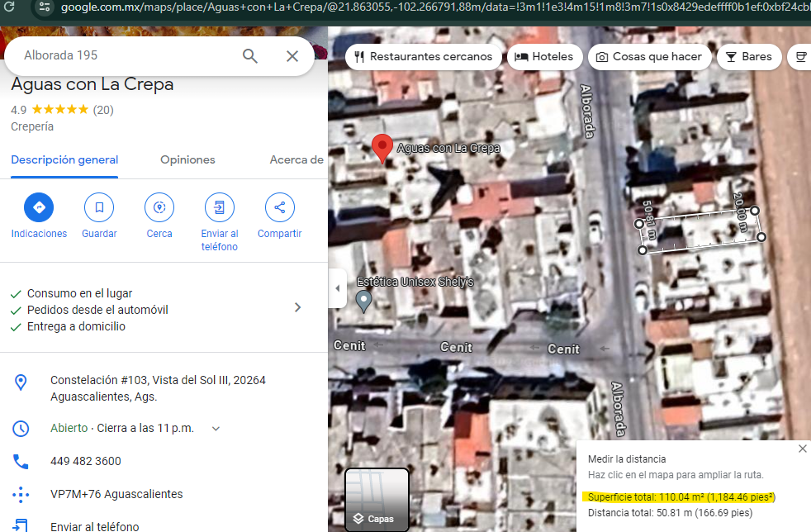Click the Indicaciones directions icon
This screenshot has width=811, height=532.
tap(39, 207)
